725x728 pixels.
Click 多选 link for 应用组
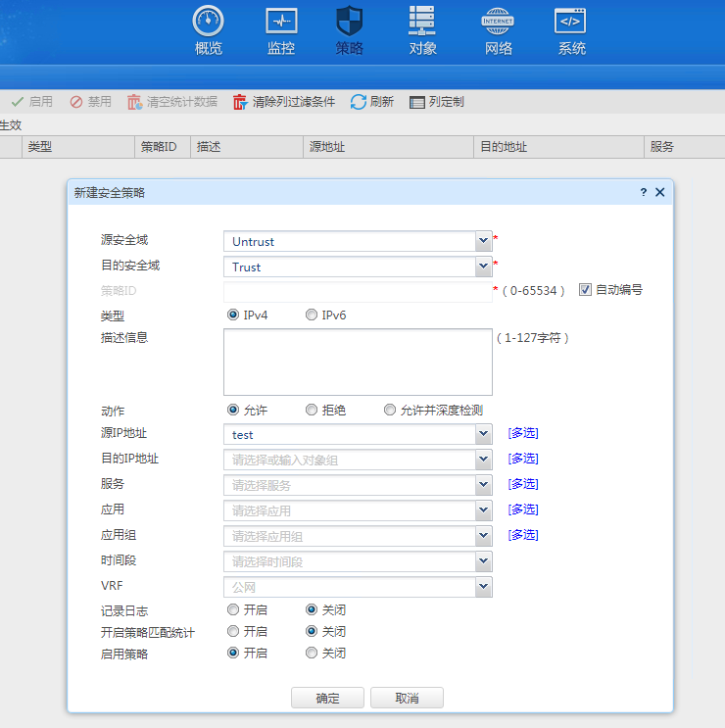523,535
